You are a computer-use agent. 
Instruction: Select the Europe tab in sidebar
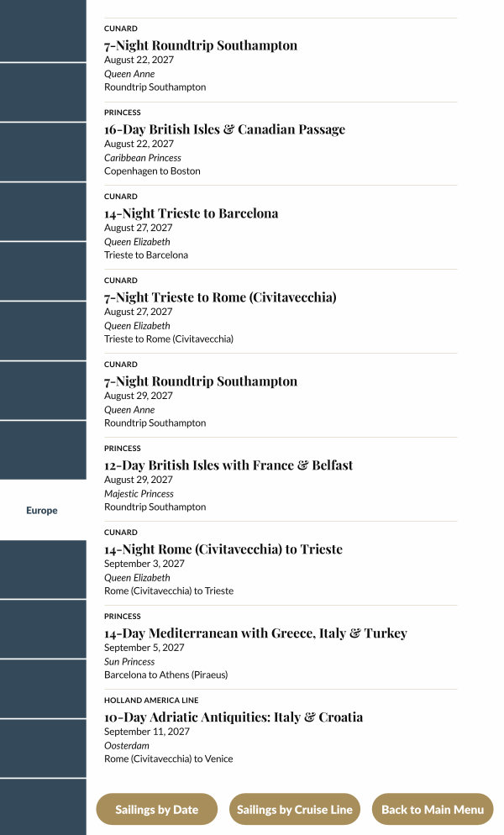42,511
